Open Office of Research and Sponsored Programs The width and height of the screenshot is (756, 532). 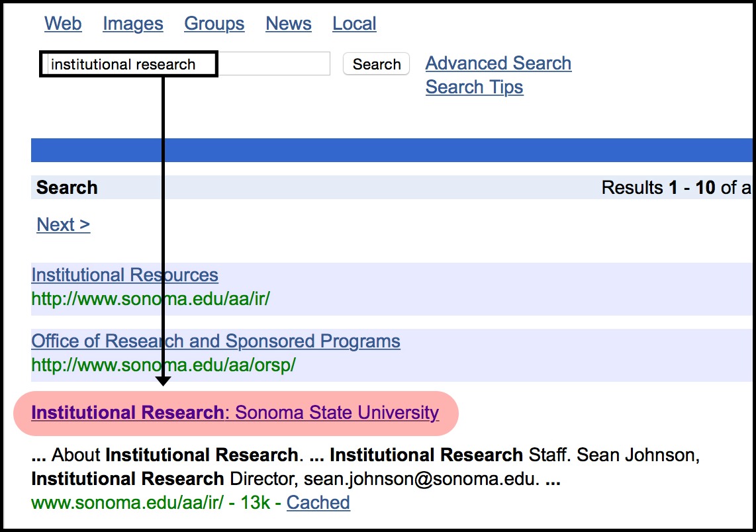point(216,341)
